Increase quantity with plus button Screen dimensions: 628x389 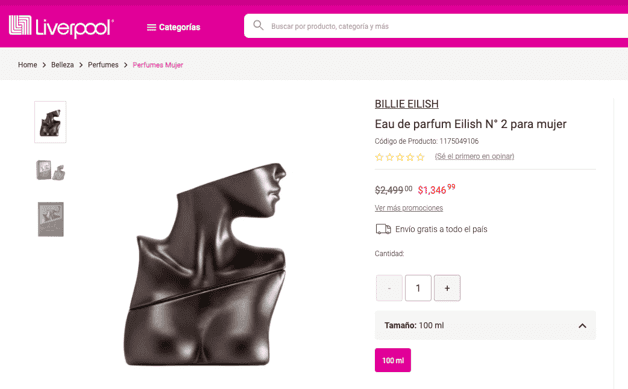447,288
